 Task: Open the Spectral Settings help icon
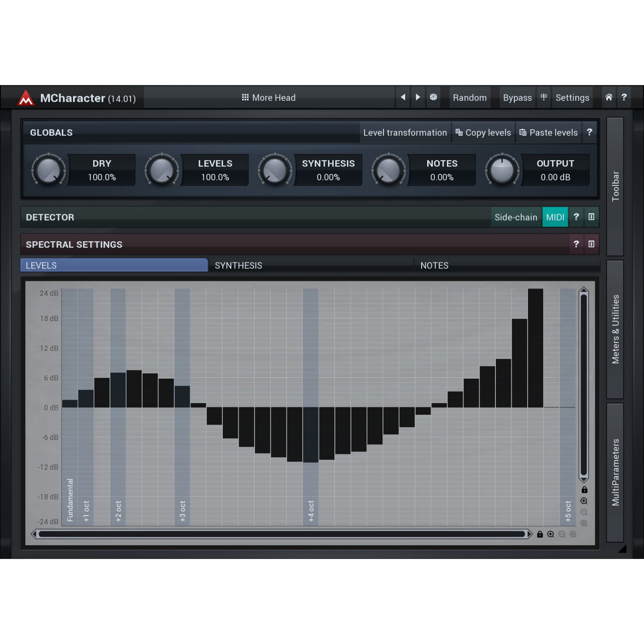tap(576, 244)
